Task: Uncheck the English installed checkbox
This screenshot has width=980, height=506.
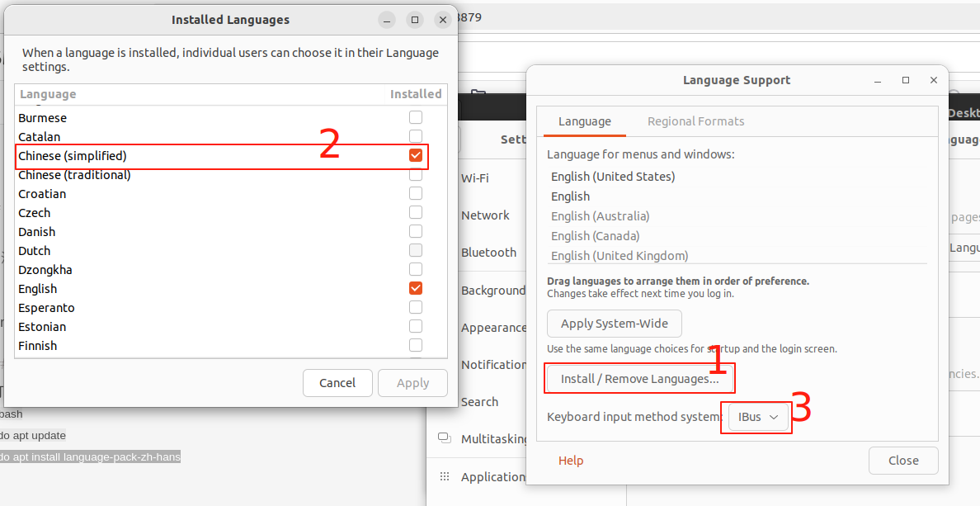Action: (416, 288)
